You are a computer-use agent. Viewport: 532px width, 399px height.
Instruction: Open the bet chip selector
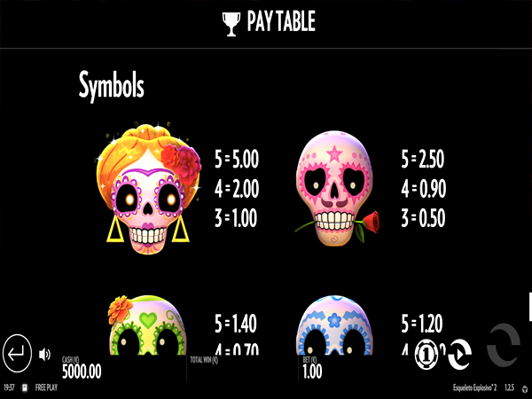(x=426, y=355)
